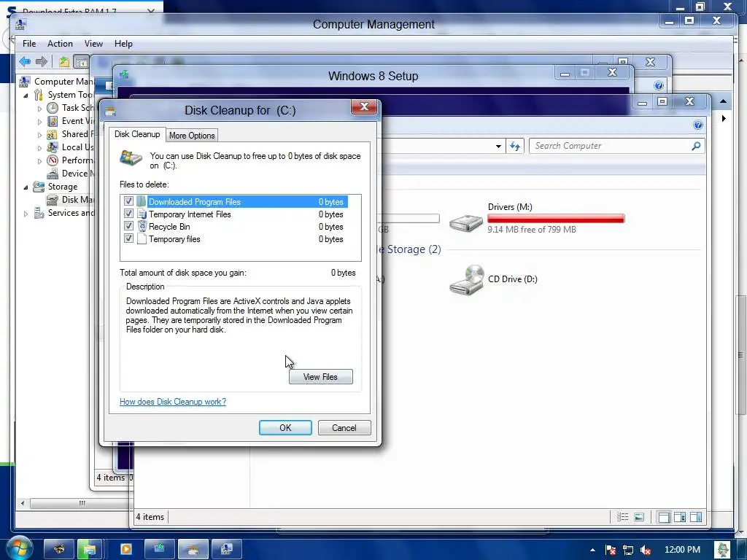Select the Recycle Bin row text

[x=169, y=227]
